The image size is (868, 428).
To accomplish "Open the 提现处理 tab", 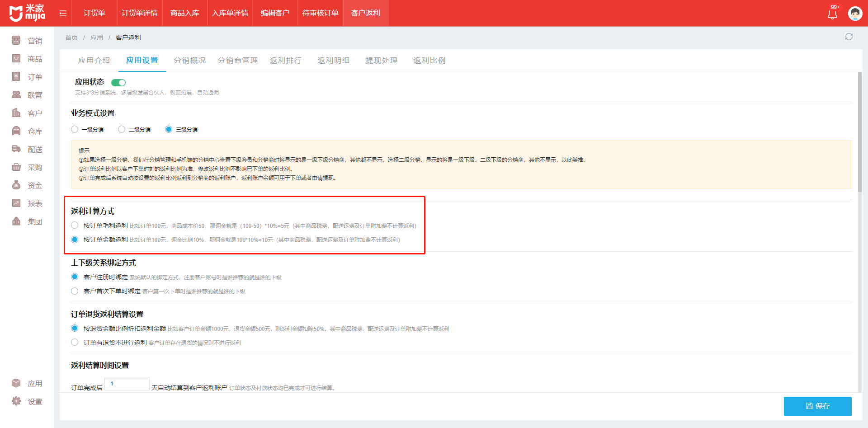I will click(381, 61).
